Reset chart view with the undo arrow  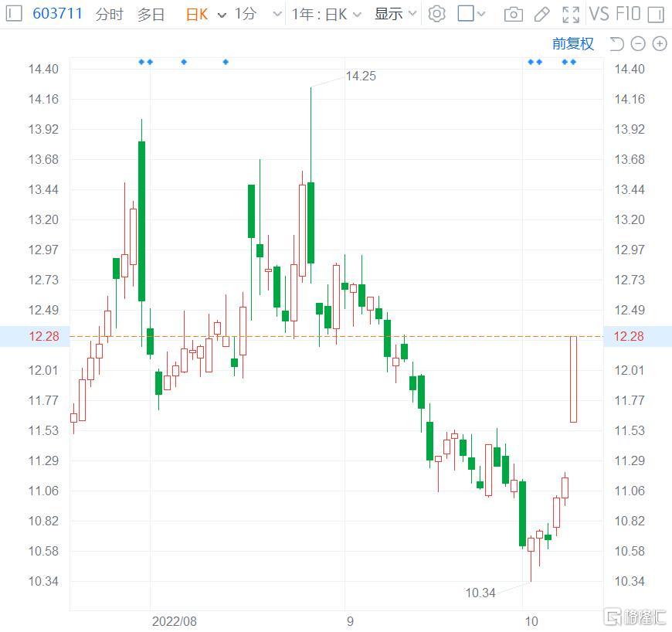(616, 44)
